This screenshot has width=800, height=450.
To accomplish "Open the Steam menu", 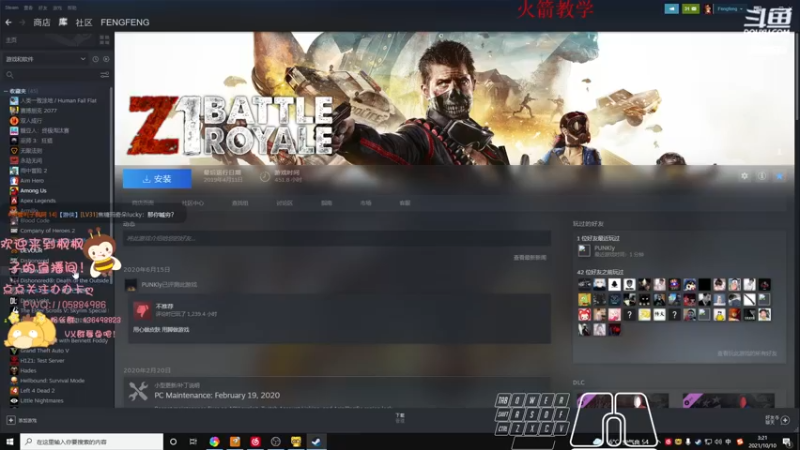I will [x=12, y=8].
